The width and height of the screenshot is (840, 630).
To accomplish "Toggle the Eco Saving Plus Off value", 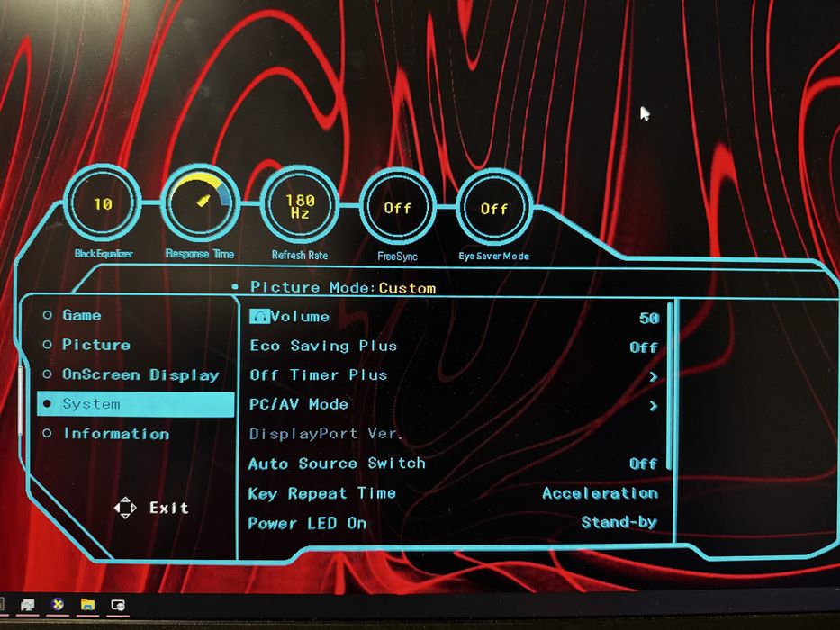I will tap(644, 347).
